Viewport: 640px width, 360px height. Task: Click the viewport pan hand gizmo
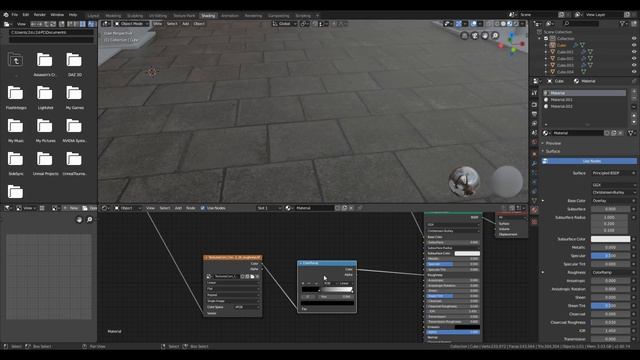coord(484,36)
